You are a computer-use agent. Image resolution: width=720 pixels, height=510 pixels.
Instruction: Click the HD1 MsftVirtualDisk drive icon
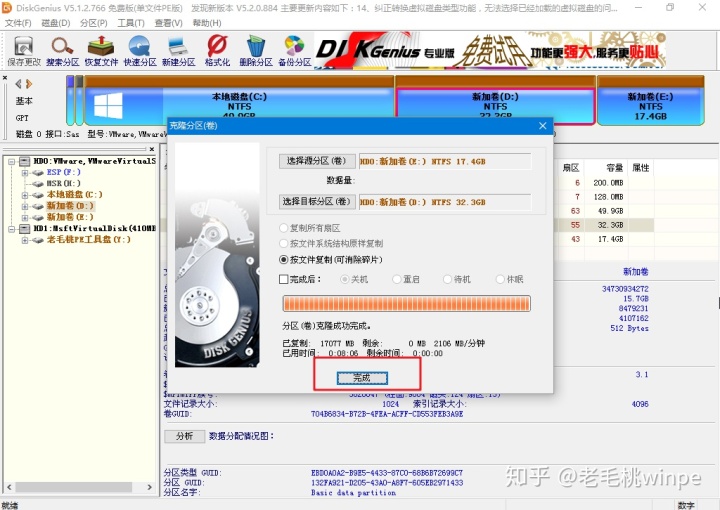click(x=25, y=228)
